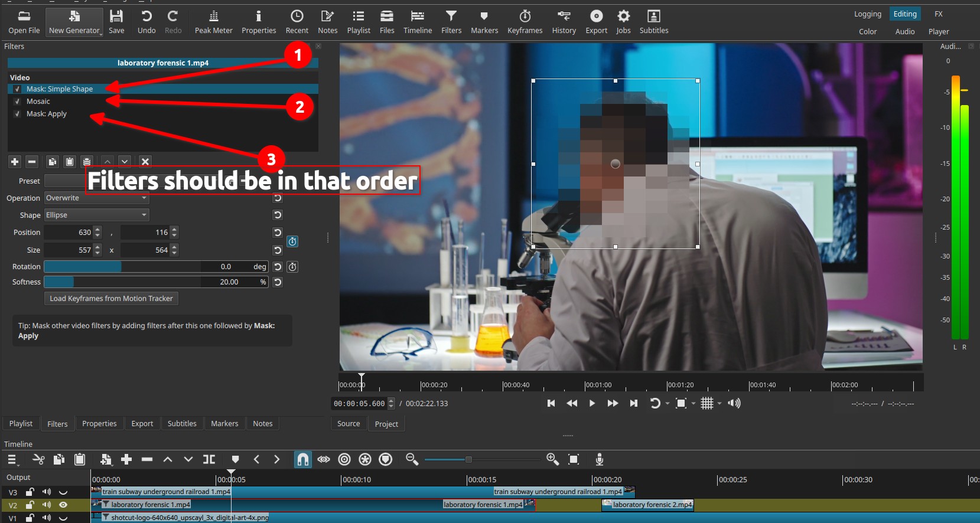
Task: Uncheck the Mosaic filter checkbox
Action: [17, 102]
